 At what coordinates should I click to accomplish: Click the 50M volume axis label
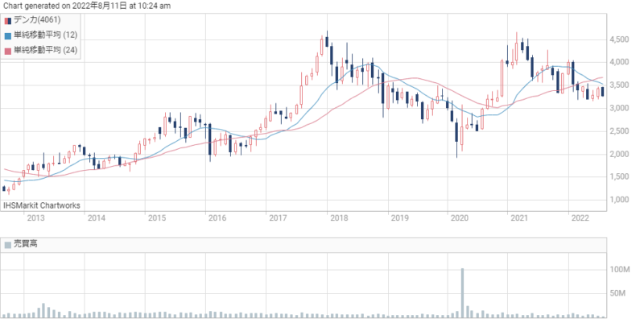point(618,293)
